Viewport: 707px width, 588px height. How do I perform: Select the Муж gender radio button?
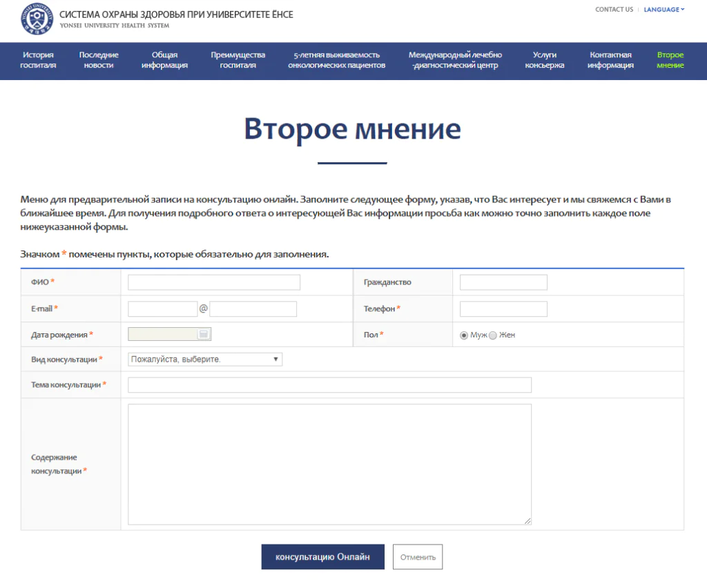[x=464, y=335]
